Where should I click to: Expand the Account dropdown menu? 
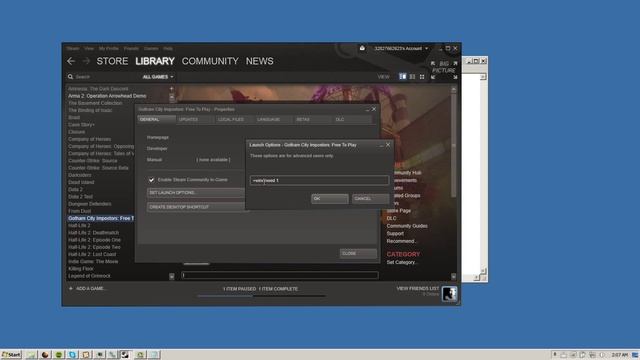click(x=401, y=49)
